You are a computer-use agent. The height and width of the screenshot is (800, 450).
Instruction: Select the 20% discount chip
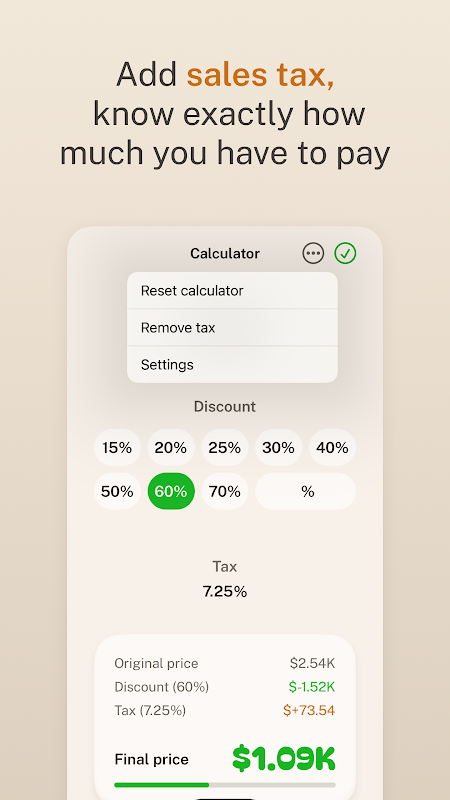point(171,447)
